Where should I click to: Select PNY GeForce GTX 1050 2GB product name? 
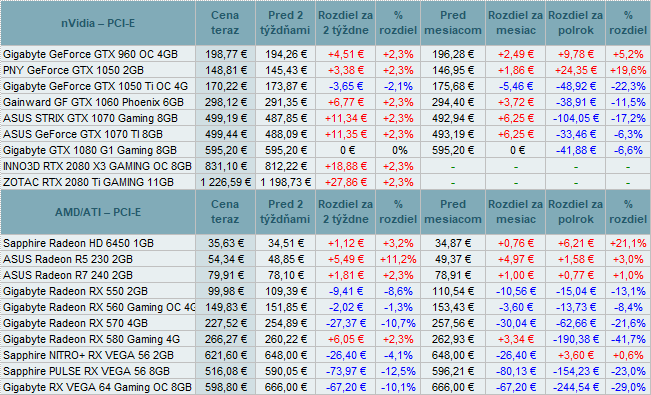point(73,70)
